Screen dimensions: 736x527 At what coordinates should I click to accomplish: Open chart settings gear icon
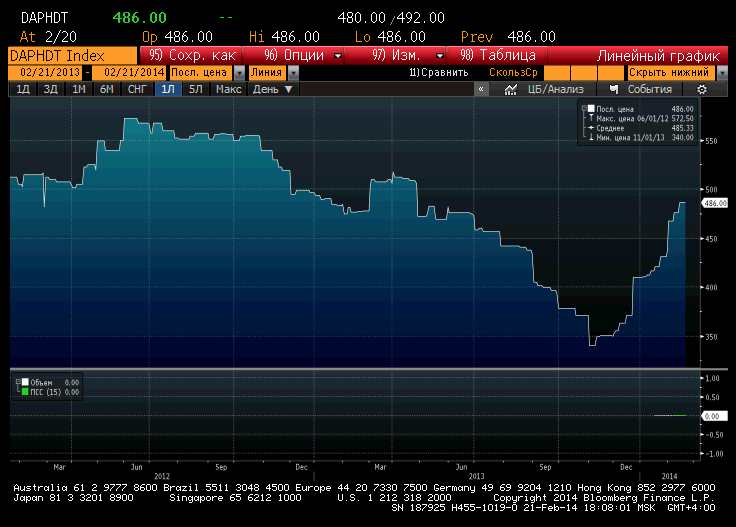pyautogui.click(x=702, y=89)
